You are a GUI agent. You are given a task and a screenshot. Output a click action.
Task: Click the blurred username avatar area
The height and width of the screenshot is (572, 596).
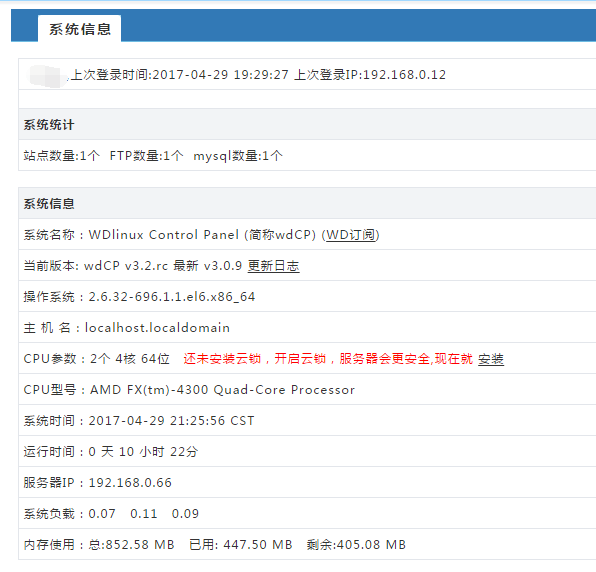[45, 76]
